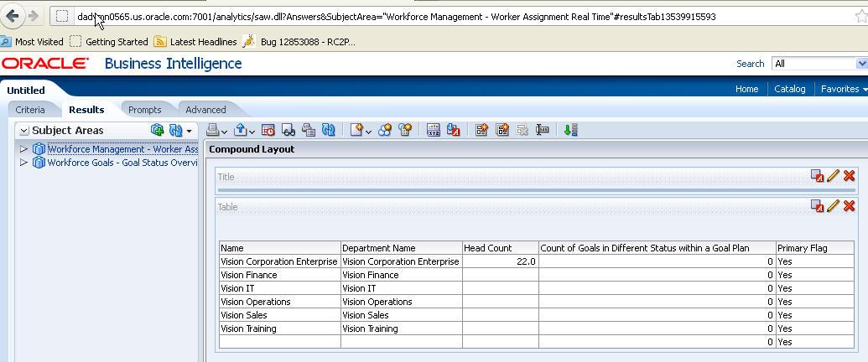Select Workforce Management - Worker Assignment tree item

point(122,149)
